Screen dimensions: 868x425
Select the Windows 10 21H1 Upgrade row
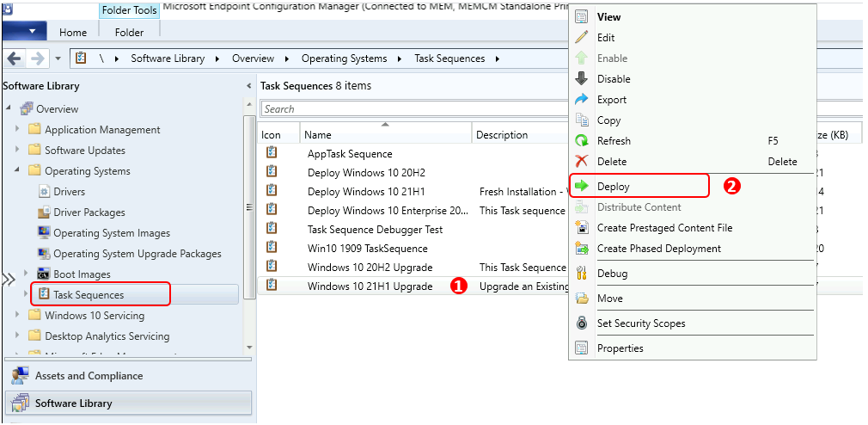tap(413, 286)
